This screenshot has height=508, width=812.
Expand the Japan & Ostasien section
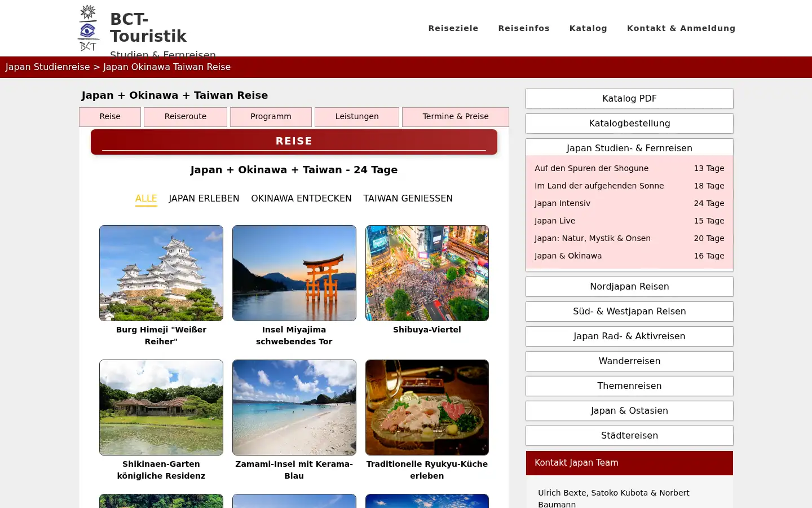pyautogui.click(x=629, y=411)
